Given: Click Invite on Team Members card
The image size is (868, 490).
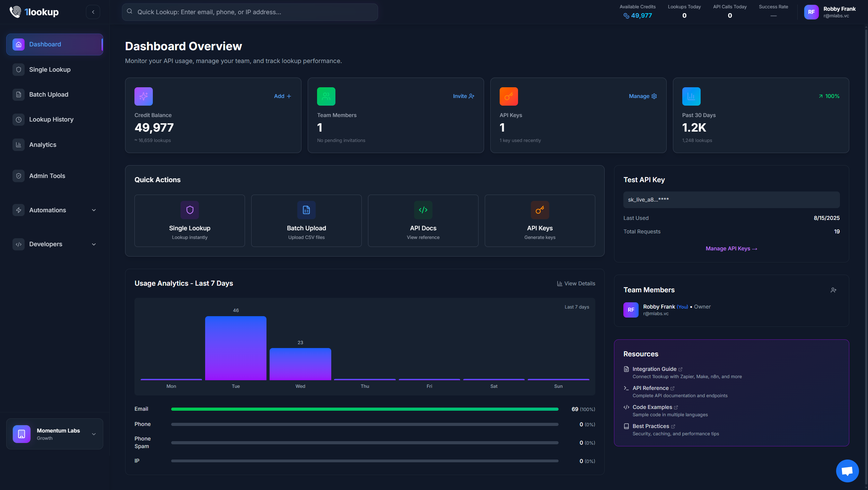Looking at the screenshot, I should (463, 96).
